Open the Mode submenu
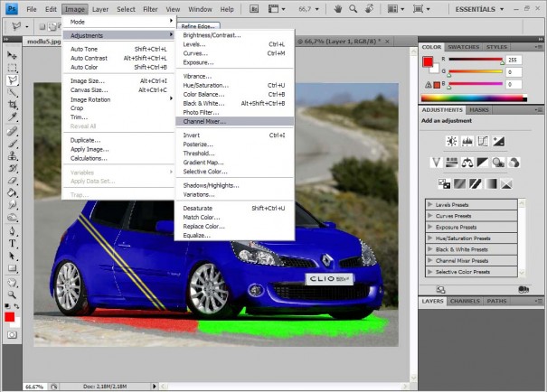 [118, 22]
